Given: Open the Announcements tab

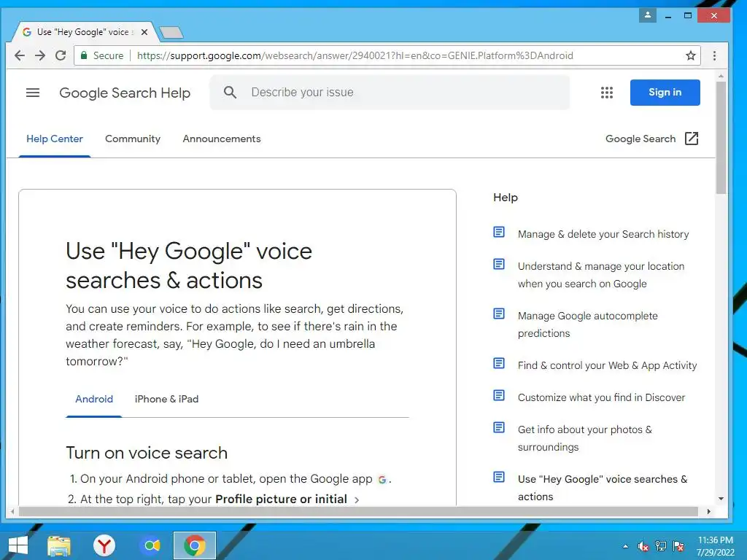Looking at the screenshot, I should click(222, 139).
